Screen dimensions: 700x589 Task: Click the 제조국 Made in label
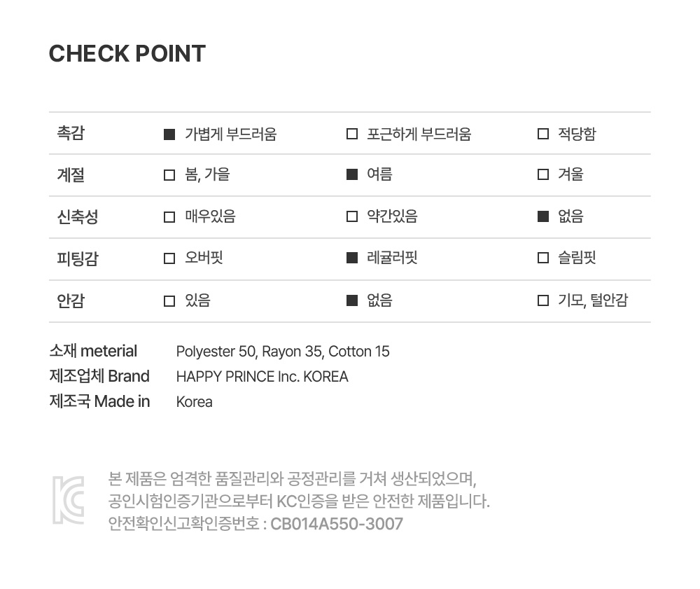pyautogui.click(x=99, y=402)
